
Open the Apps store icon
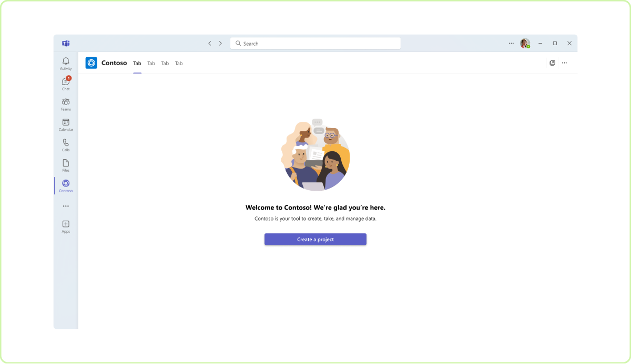point(66,226)
